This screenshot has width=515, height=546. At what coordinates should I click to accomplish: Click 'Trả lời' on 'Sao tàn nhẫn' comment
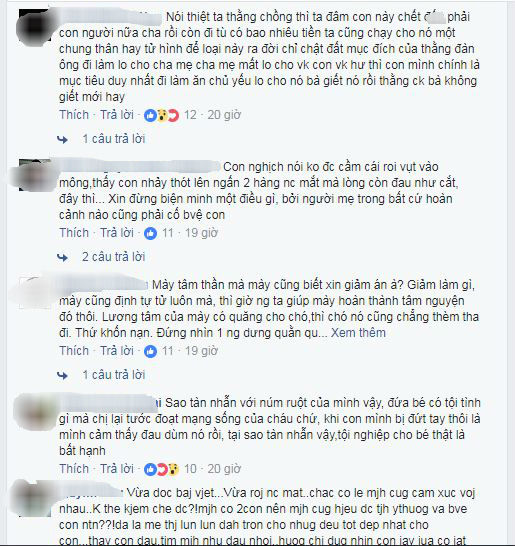tap(117, 469)
